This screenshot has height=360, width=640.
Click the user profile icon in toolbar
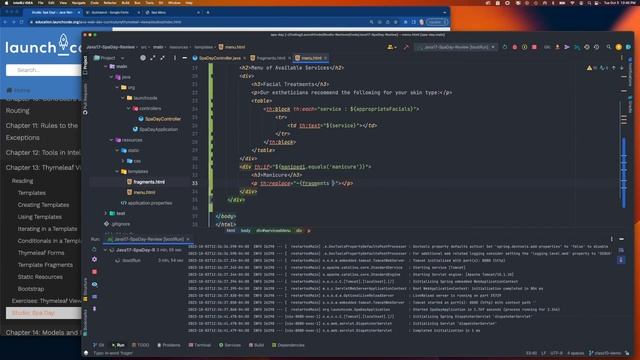391,47
